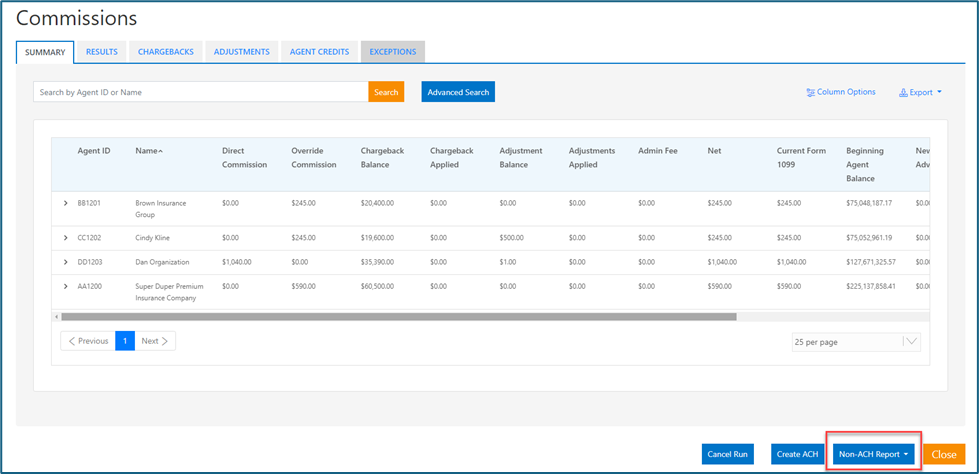The height and width of the screenshot is (474, 979).
Task: Focus the Agent ID or Name search field
Action: point(200,92)
